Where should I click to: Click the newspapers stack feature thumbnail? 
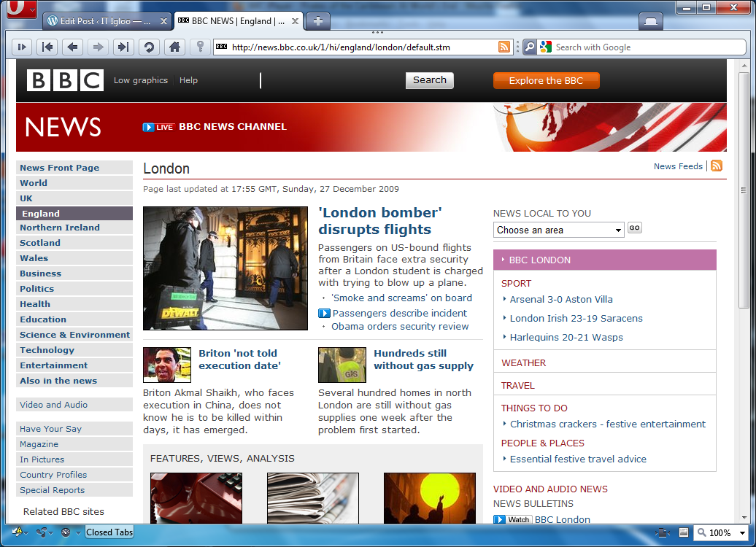pyautogui.click(x=313, y=498)
